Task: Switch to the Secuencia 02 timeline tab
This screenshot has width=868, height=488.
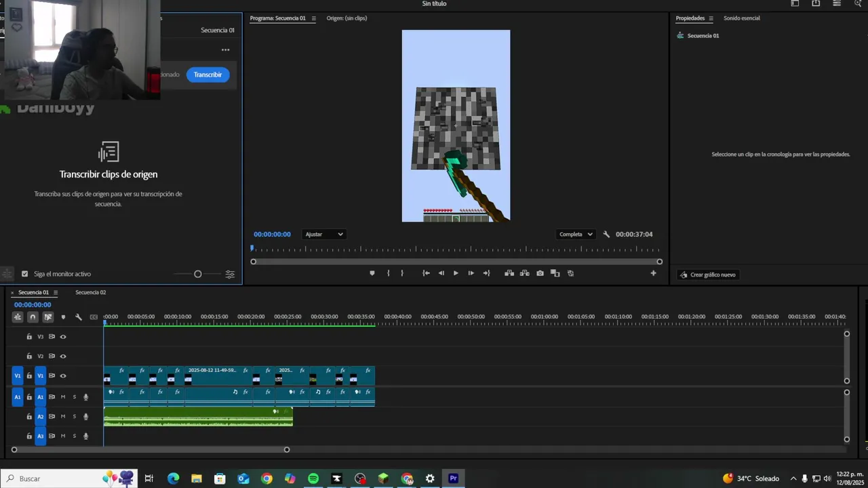Action: [90, 293]
